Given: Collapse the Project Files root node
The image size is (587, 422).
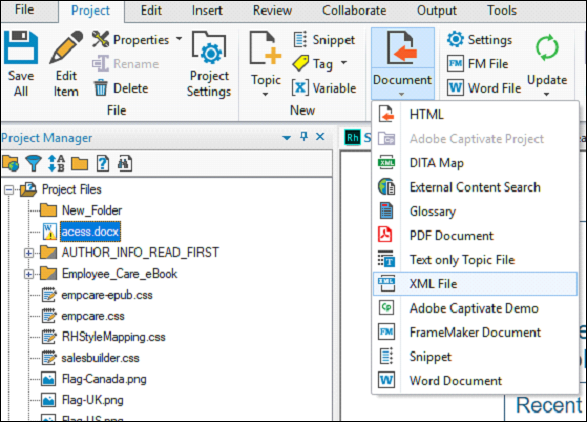Looking at the screenshot, I should (x=9, y=190).
